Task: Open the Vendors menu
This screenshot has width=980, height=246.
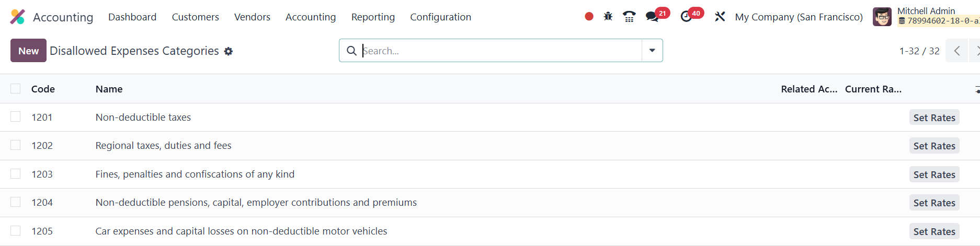Action: point(252,17)
